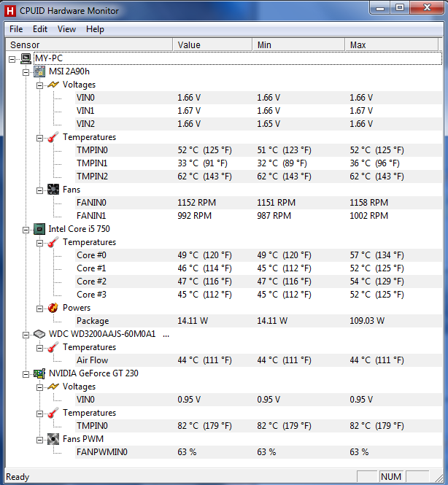Click thermometer icon under Intel Core i5 Temperatures
Viewport: 448px width, 485px height.
click(x=53, y=242)
